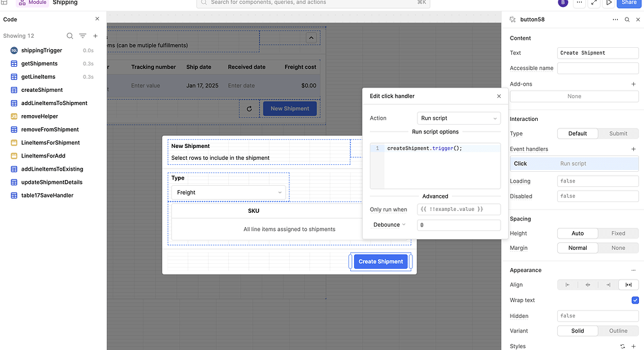Select align left option

click(x=568, y=285)
